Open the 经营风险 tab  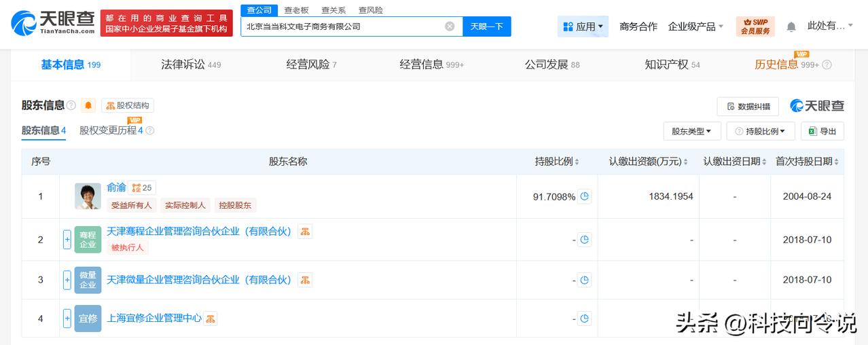tap(312, 65)
